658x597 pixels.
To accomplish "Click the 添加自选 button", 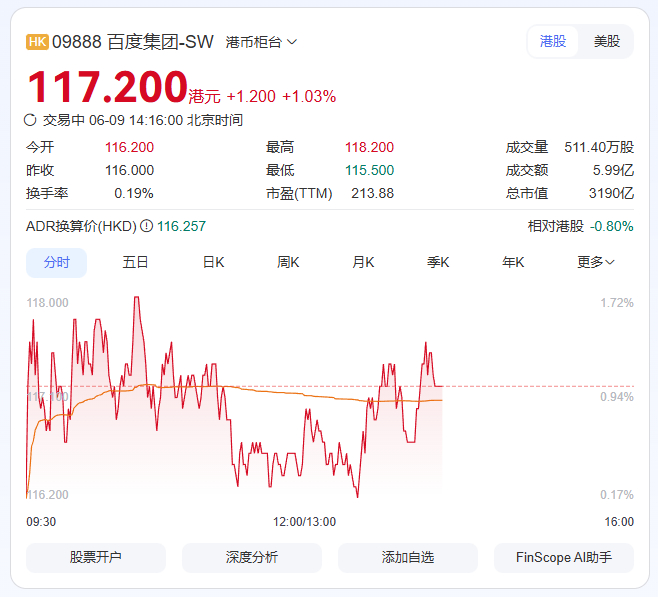I will point(408,558).
